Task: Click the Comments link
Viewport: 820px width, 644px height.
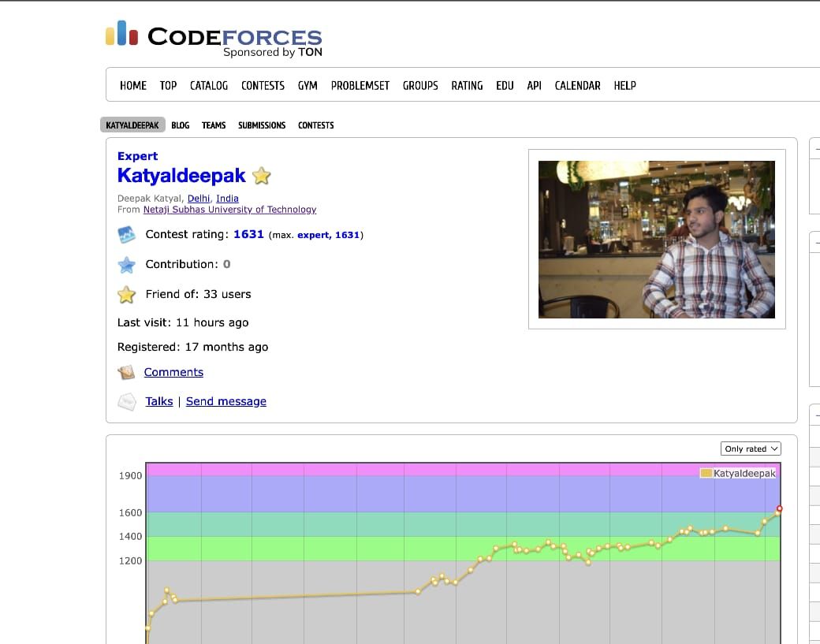Action: tap(173, 372)
